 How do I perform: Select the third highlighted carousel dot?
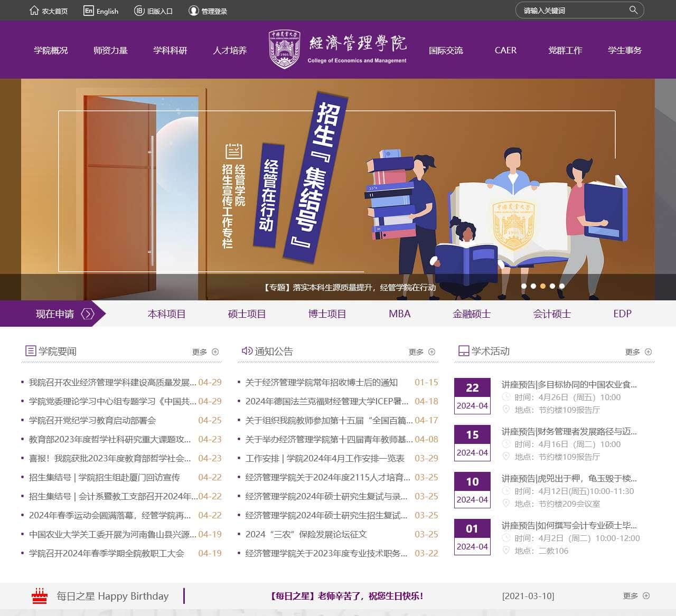point(543,286)
